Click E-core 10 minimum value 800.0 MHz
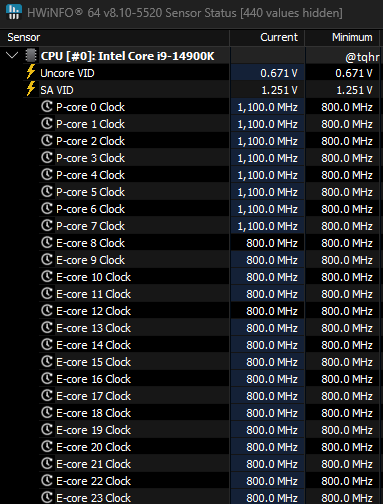383x504 pixels. (x=347, y=277)
